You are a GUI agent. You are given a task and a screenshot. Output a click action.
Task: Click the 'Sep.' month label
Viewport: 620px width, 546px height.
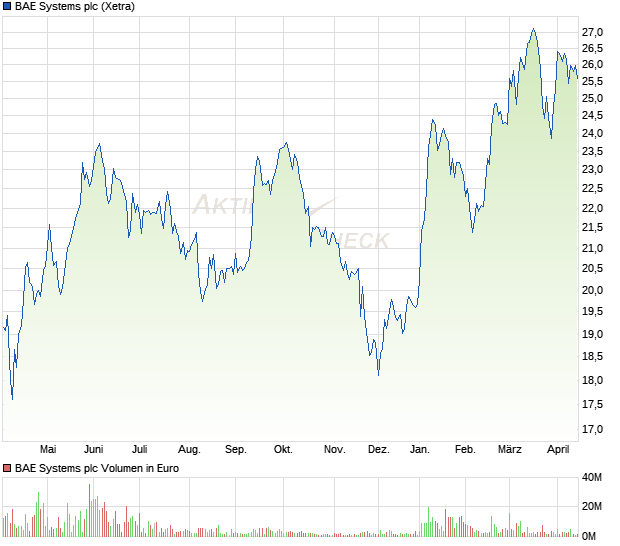click(x=236, y=450)
